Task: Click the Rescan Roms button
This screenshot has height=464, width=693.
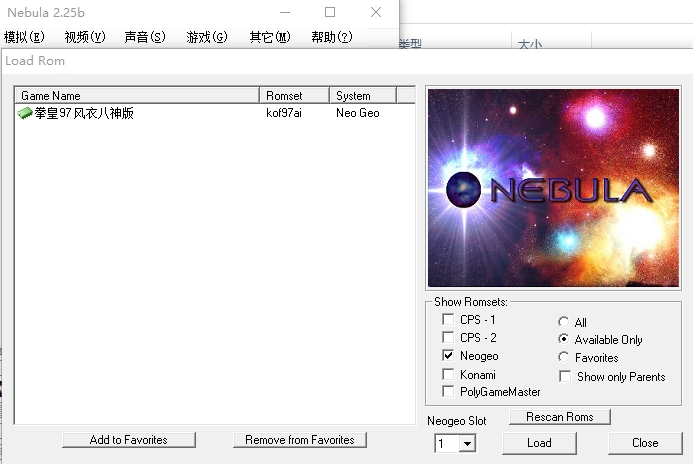Action: [560, 417]
